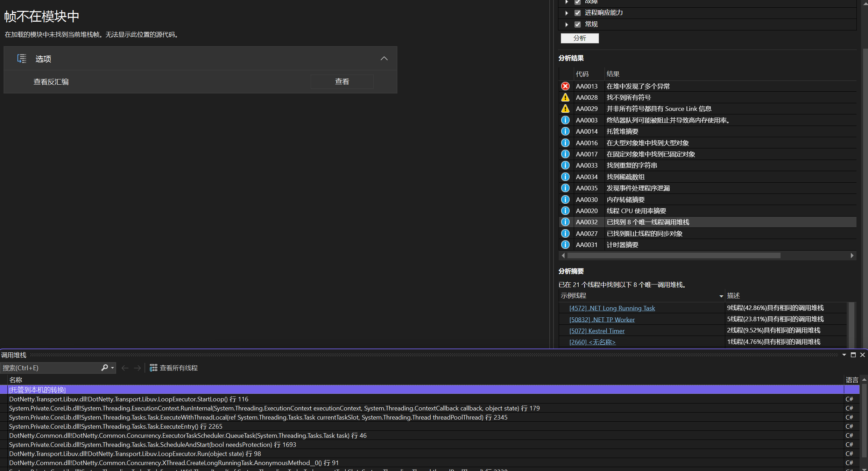This screenshot has height=471, width=868.
Task: Click the results horizontal scrollbar right arrow
Action: 852,256
